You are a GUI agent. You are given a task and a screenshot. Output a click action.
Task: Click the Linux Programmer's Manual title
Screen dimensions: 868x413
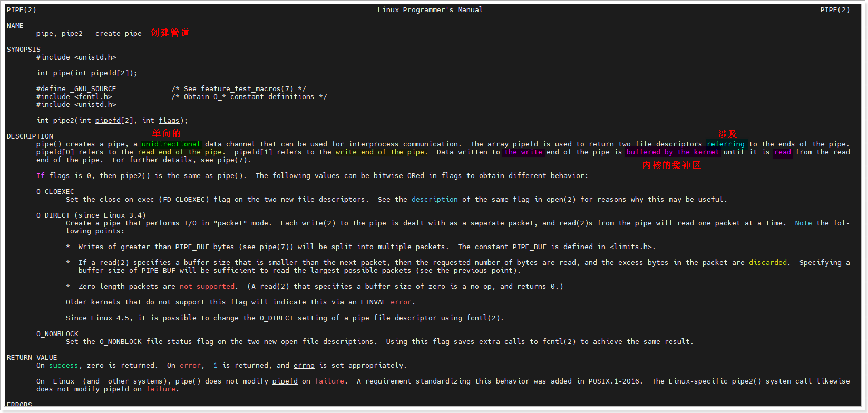(x=430, y=10)
